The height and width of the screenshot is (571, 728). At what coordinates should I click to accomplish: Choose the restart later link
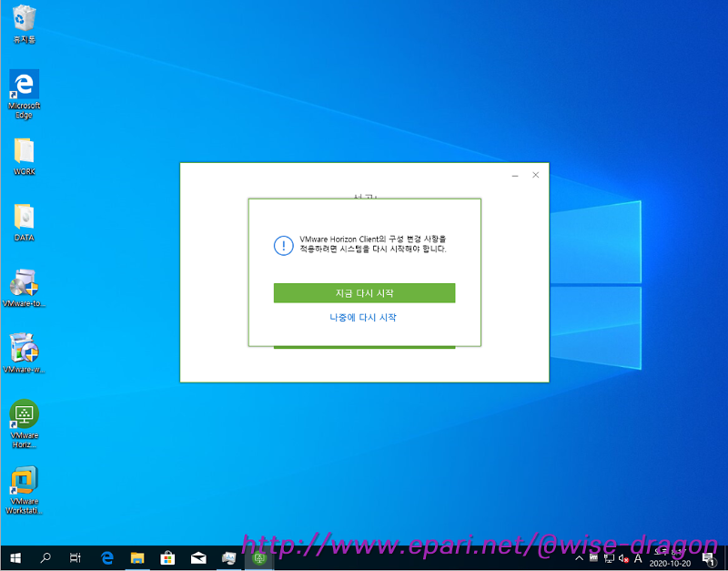point(362,318)
